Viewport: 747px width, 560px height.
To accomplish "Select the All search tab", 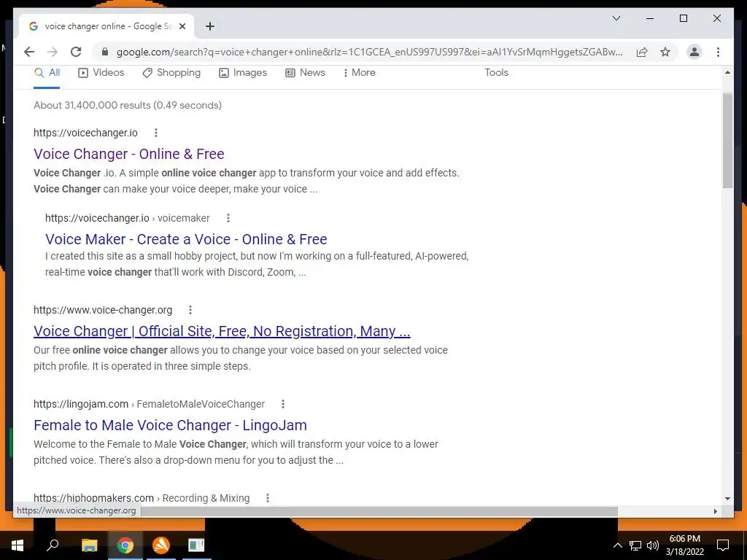I will click(47, 73).
